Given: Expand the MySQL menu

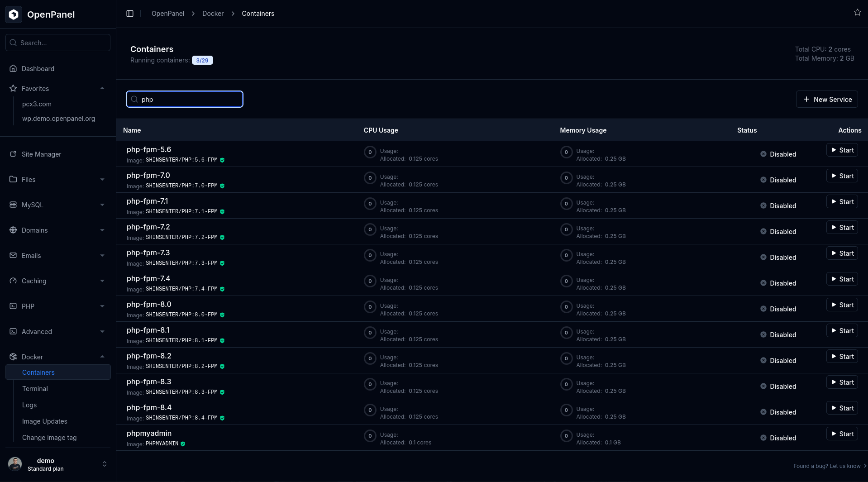Looking at the screenshot, I should (x=102, y=205).
